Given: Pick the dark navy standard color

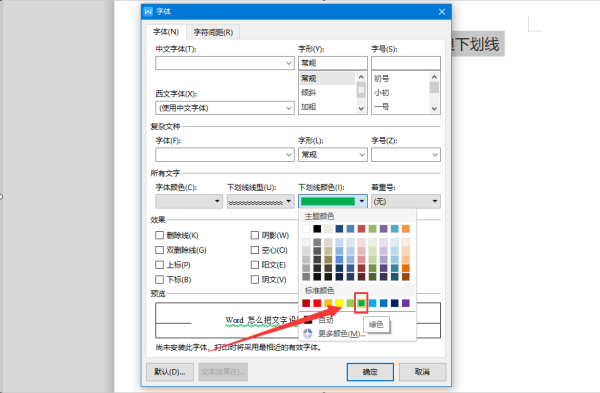Looking at the screenshot, I should click(x=395, y=303).
